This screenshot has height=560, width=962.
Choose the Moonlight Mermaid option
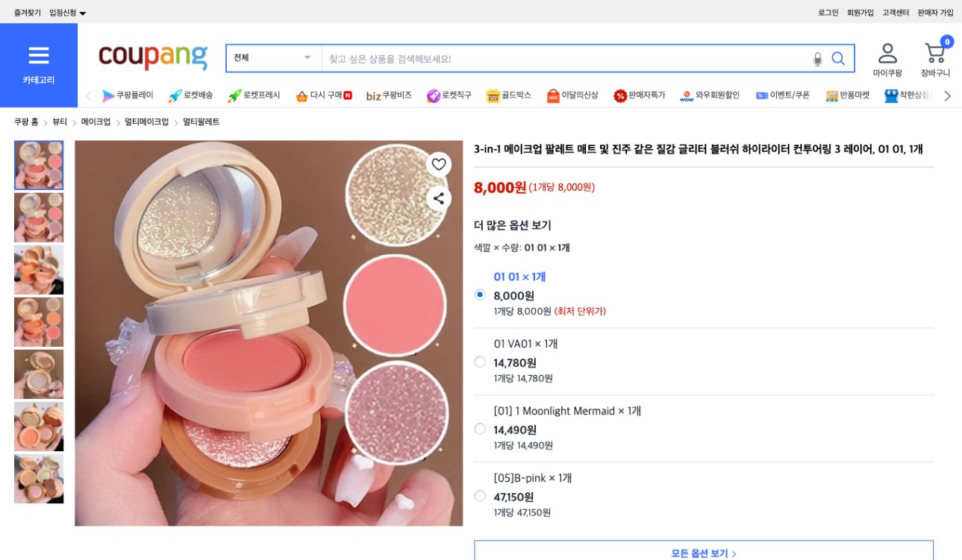point(481,429)
